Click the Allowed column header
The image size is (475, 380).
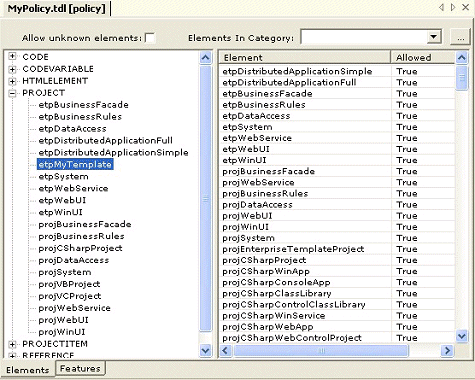(x=422, y=58)
